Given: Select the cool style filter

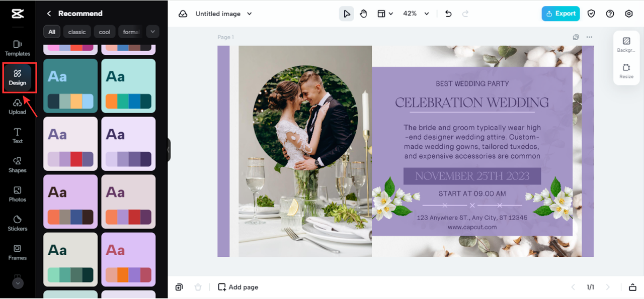Looking at the screenshot, I should click(105, 32).
